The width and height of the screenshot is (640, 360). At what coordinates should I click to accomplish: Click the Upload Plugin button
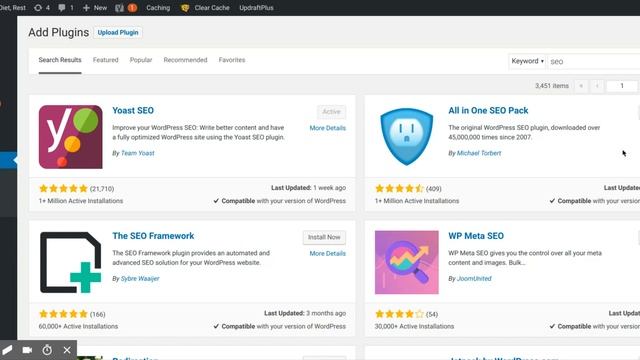coord(118,32)
